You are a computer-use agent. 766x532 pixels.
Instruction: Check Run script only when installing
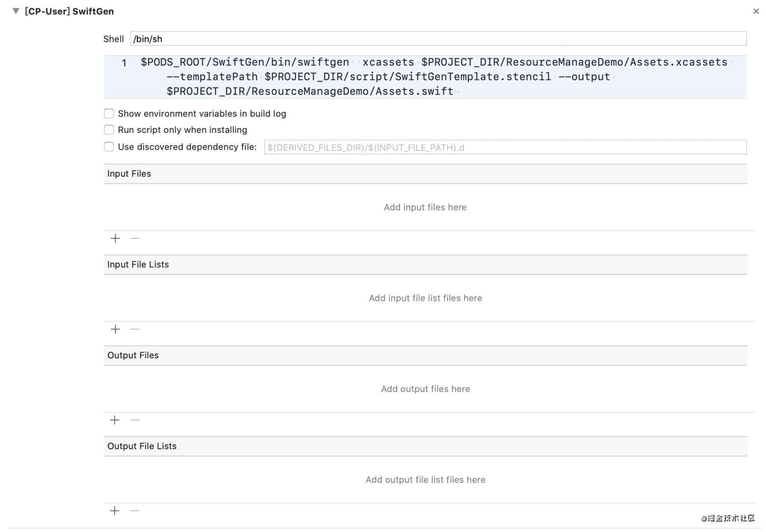pos(109,130)
